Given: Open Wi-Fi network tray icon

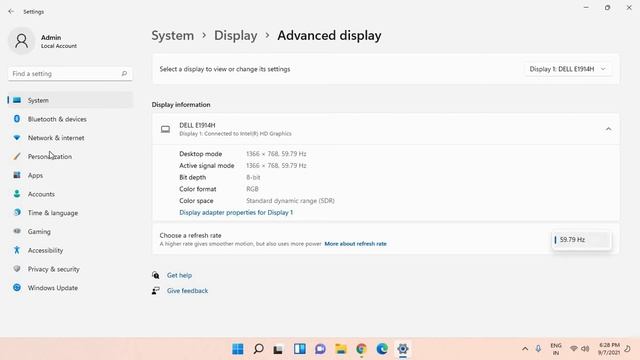Looking at the screenshot, I should click(574, 349).
